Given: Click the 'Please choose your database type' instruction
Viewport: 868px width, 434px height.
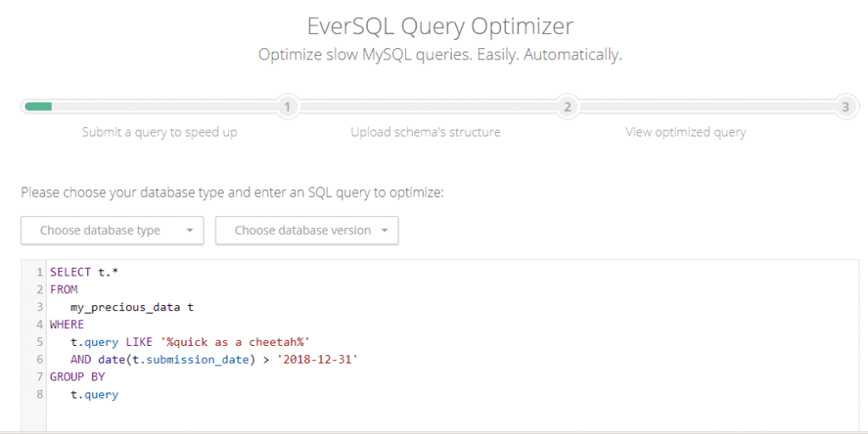Looking at the screenshot, I should click(232, 193).
